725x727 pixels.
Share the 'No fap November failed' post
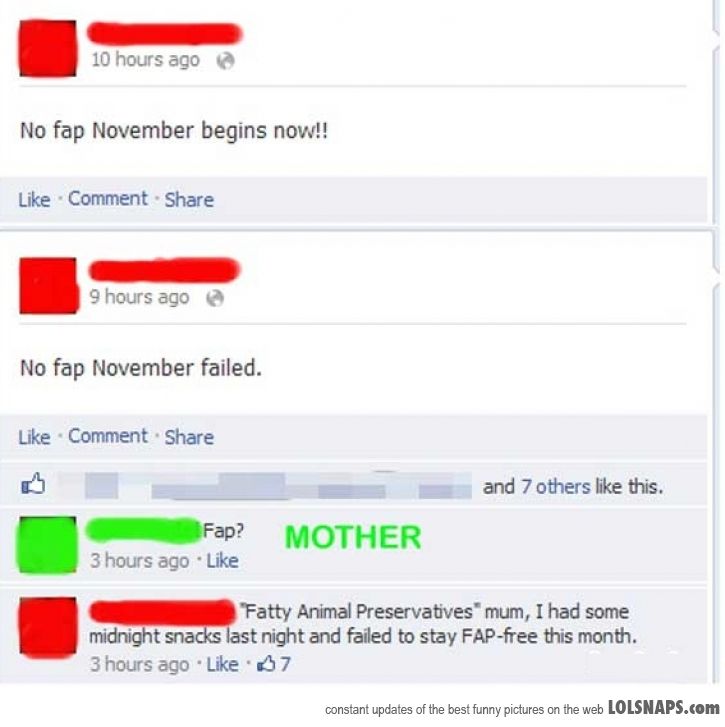[189, 437]
